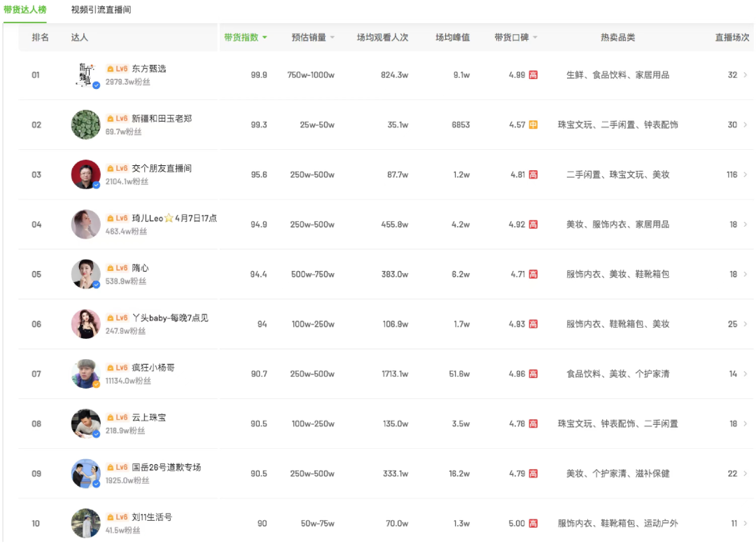The height and width of the screenshot is (544, 756).
Task: Click 疯狂小杨哥 avatar icon
Action: [x=85, y=374]
